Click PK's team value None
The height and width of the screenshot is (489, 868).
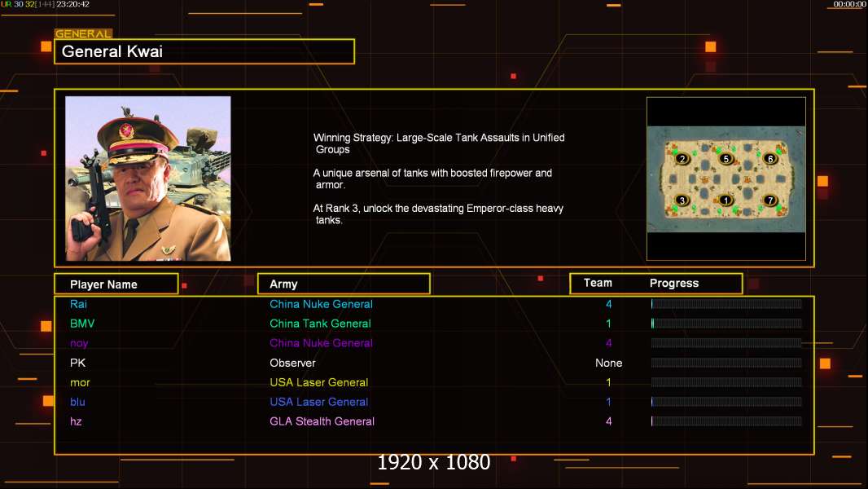pyautogui.click(x=608, y=363)
